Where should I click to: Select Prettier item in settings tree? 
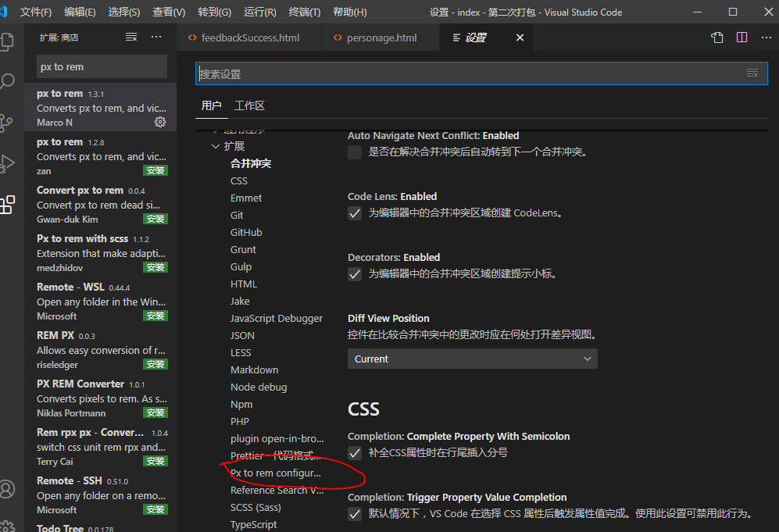tap(275, 455)
